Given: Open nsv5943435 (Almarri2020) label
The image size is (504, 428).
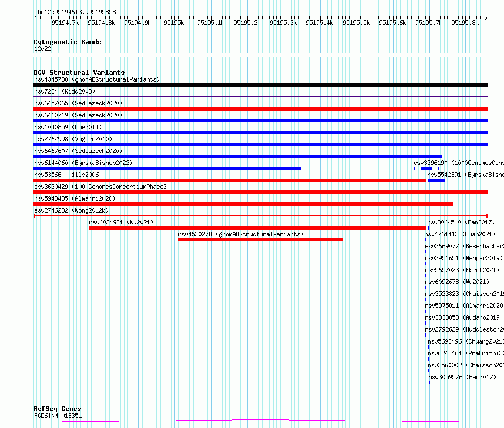Looking at the screenshot, I should pyautogui.click(x=75, y=198).
